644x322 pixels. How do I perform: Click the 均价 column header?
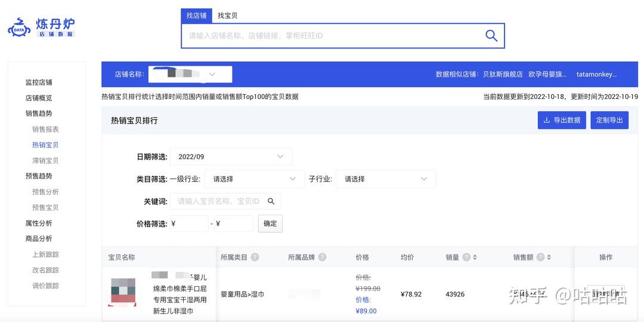[407, 257]
